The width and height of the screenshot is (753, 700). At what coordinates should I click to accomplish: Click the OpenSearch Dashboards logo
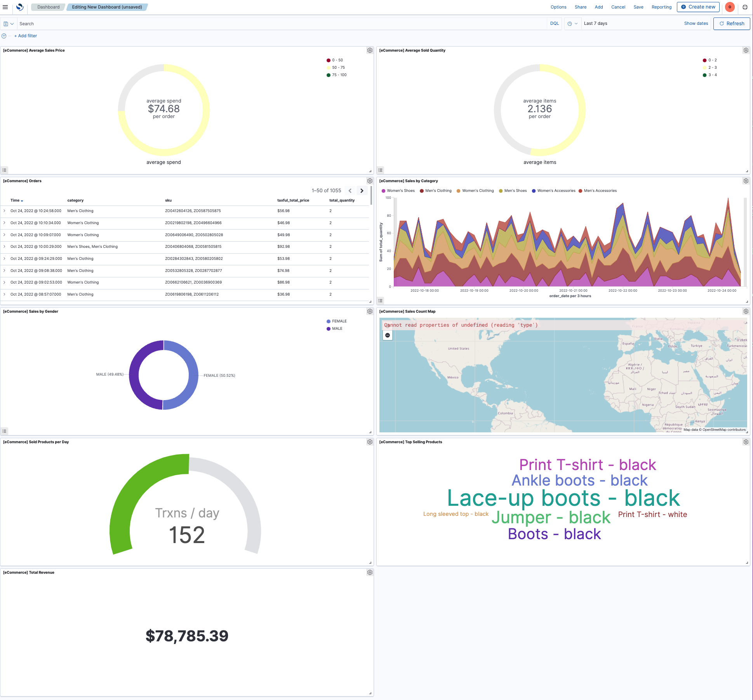point(20,7)
